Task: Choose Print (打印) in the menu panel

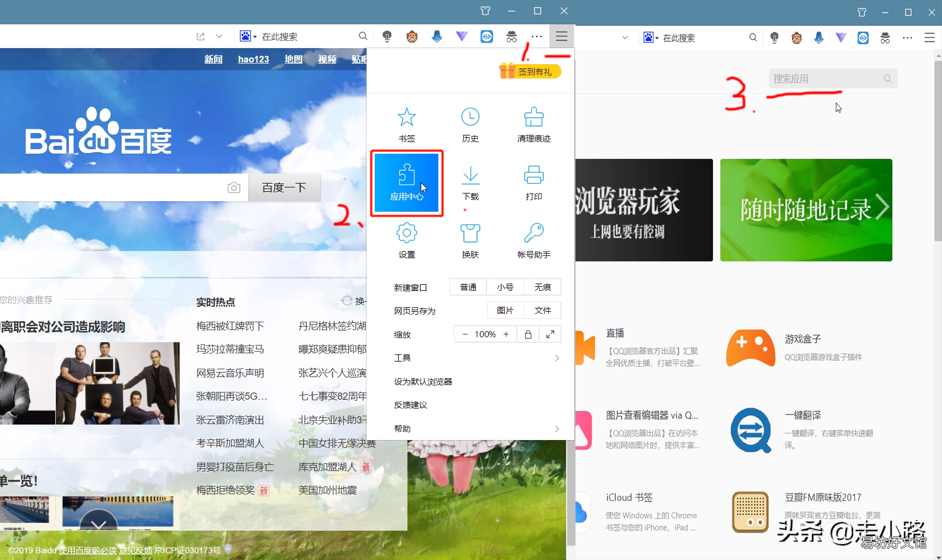Action: [534, 183]
